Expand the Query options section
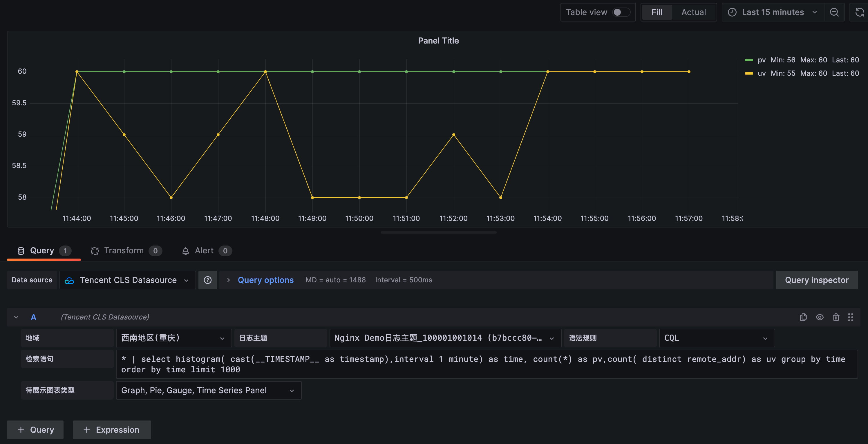This screenshot has height=444, width=868. click(x=265, y=280)
